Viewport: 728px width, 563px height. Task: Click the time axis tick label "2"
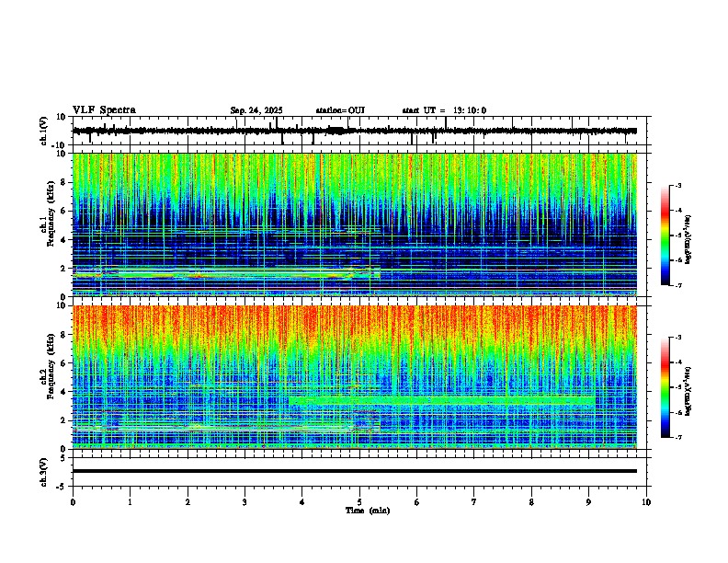[188, 502]
